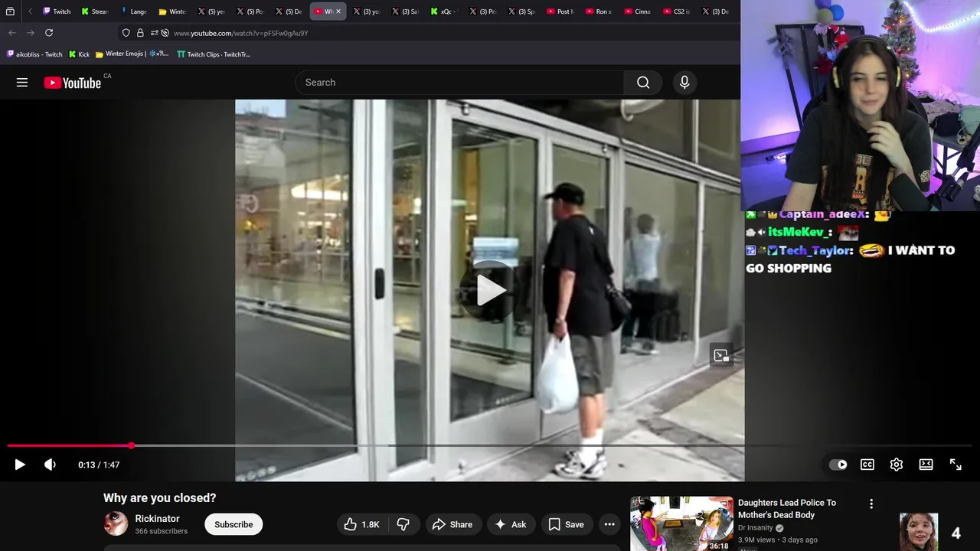Screen dimensions: 980x551
Task: Subscribe to Rickinator
Action: point(234,524)
